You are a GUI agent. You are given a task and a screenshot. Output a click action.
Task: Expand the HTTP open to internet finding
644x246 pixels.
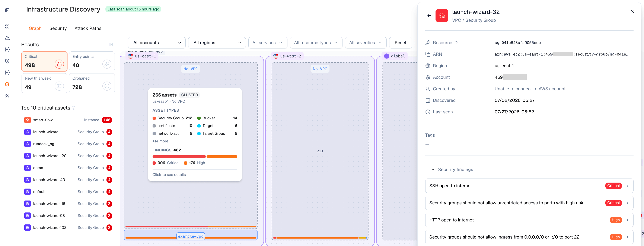tap(529, 220)
